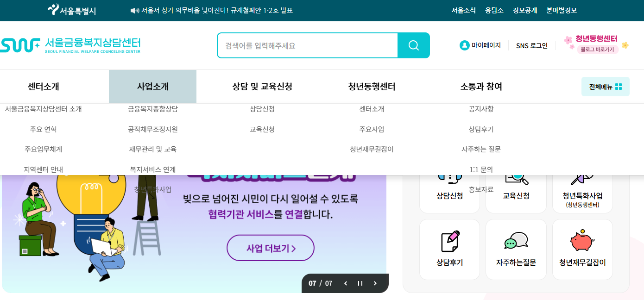Click the 마이페이지 text link

click(486, 45)
